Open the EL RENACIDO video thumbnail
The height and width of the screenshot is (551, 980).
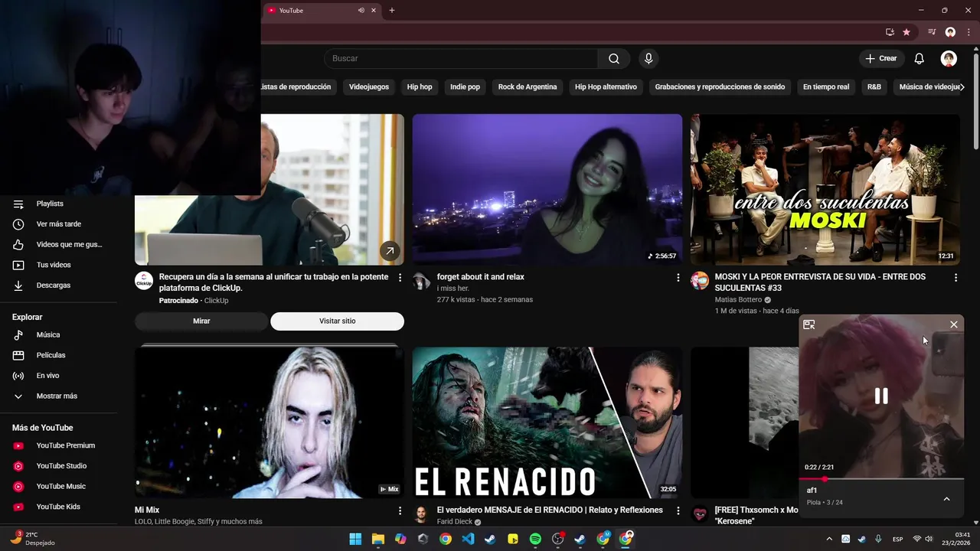[547, 422]
